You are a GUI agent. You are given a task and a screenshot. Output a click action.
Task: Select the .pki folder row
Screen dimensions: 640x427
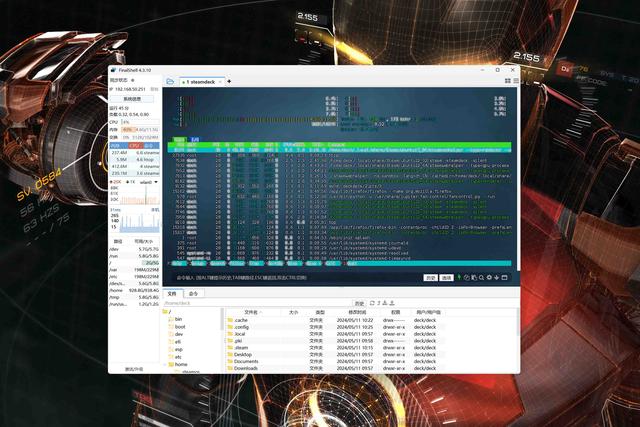coord(335,340)
